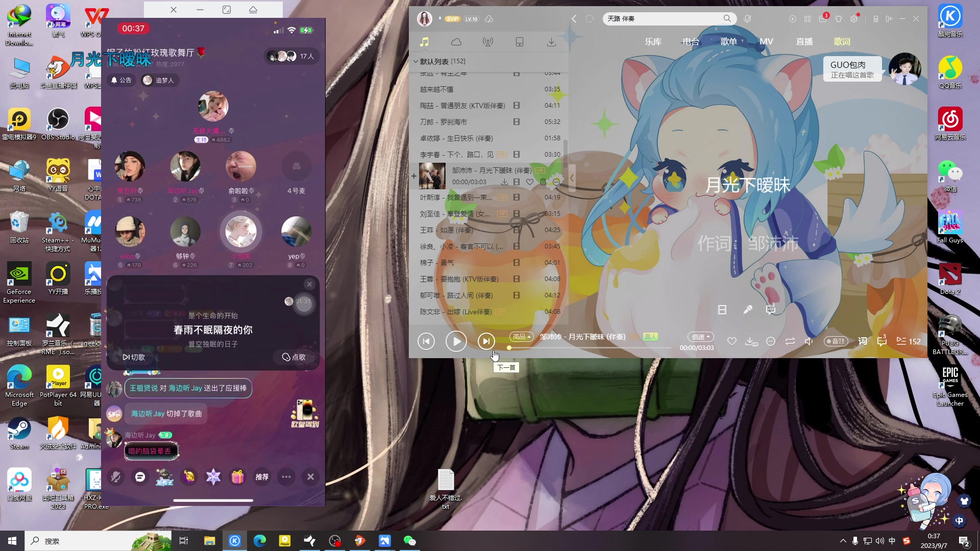Screen dimensions: 980x551
Task: Open comments icon in player bar
Action: [882, 341]
